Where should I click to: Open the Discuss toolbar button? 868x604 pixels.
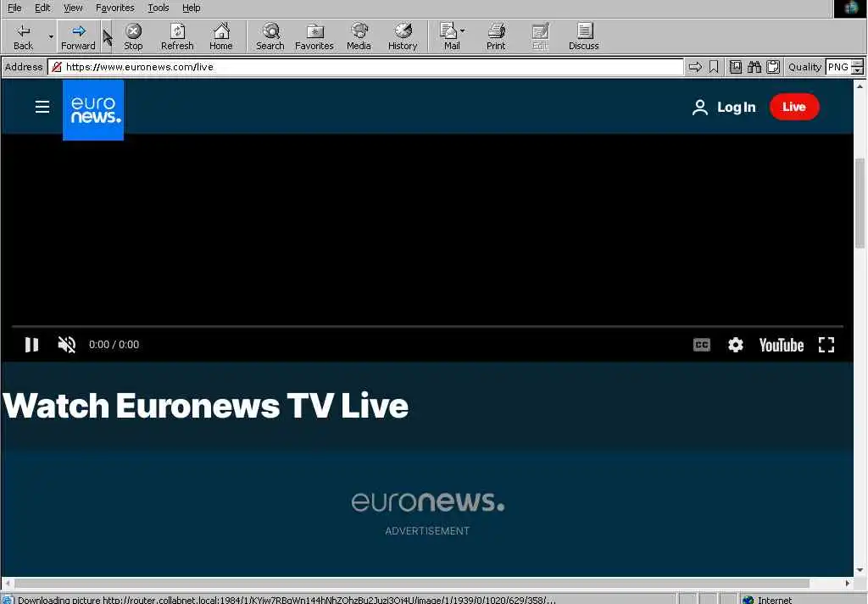click(x=584, y=36)
